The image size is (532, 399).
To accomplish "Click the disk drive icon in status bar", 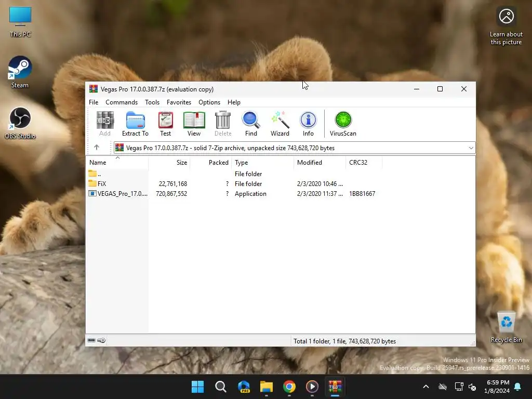I will click(x=91, y=340).
